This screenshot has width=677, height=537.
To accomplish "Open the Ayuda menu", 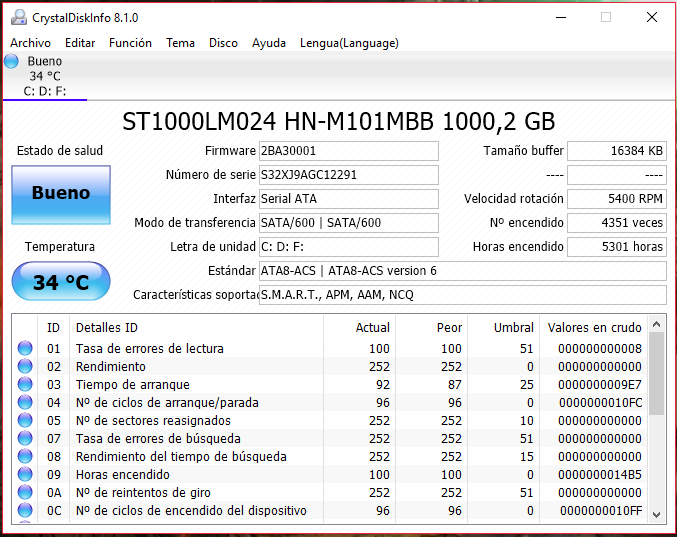I will click(269, 43).
